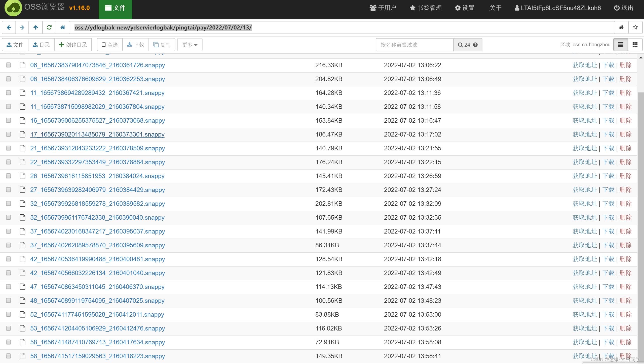This screenshot has height=364, width=644.
Task: Focus the name prefix filter field
Action: pyautogui.click(x=414, y=45)
